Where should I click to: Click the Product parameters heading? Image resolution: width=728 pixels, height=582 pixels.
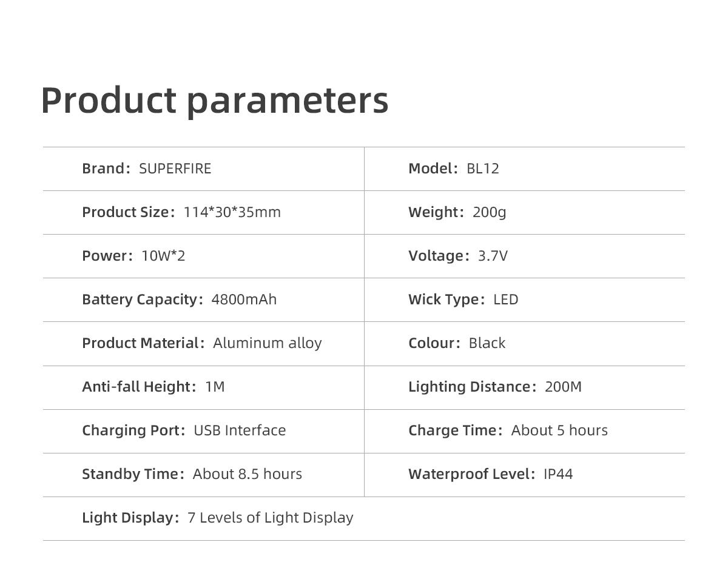coord(215,101)
